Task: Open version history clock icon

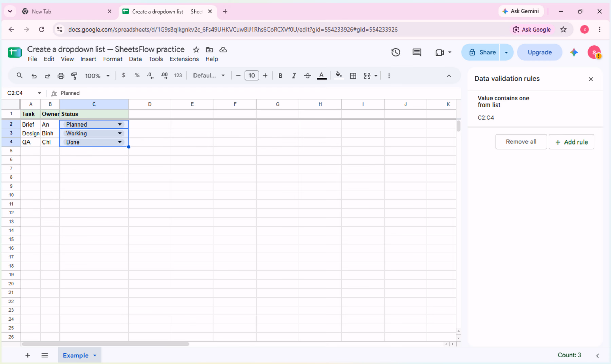Action: click(395, 52)
